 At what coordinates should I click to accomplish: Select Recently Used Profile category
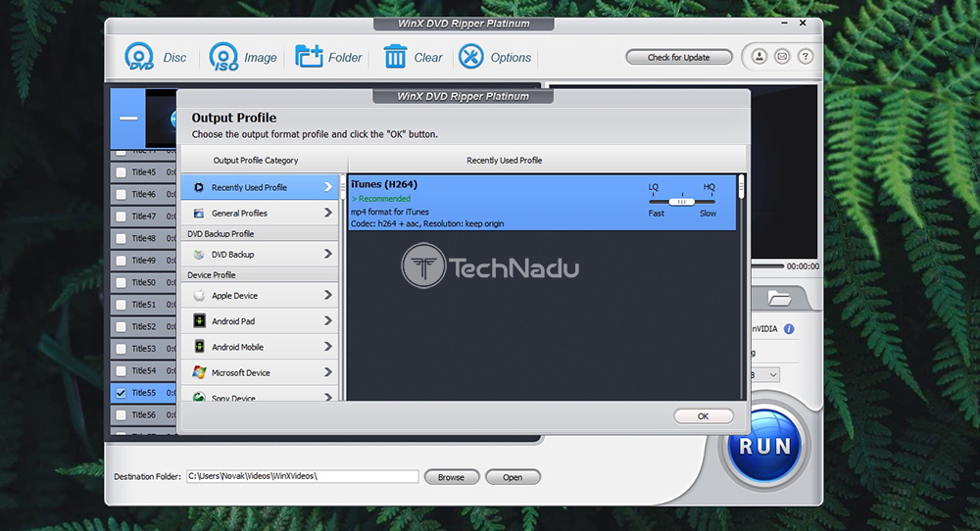[x=260, y=187]
